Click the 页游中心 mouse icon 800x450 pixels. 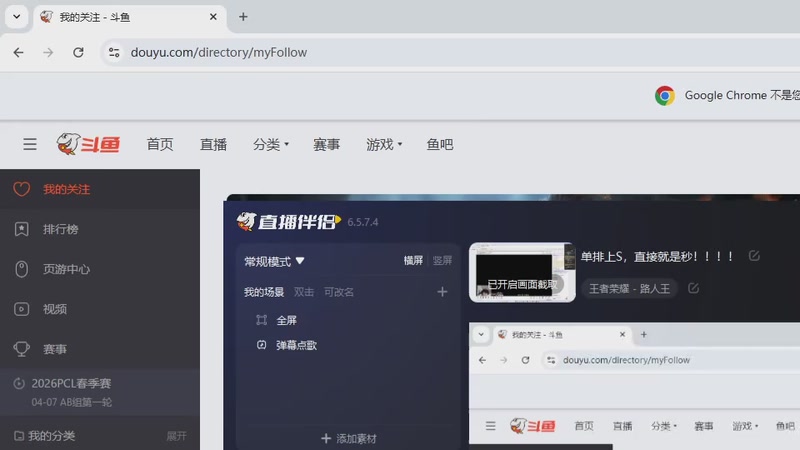(21, 269)
